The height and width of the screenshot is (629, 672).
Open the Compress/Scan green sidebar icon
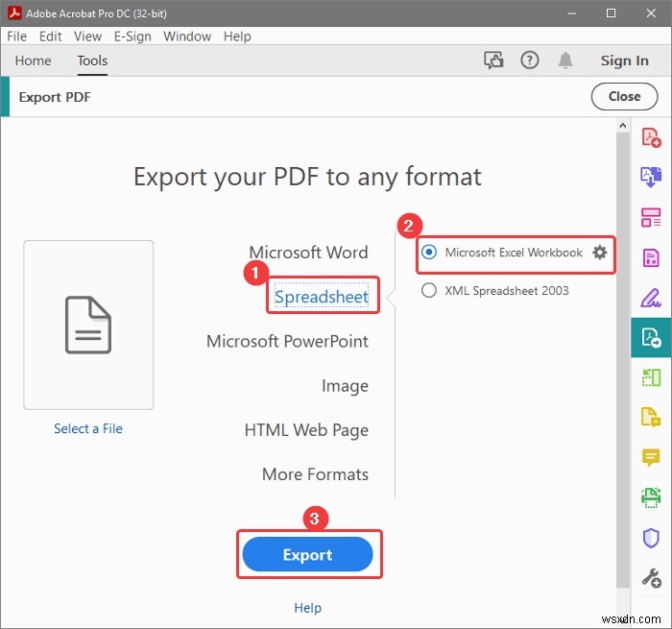click(651, 377)
